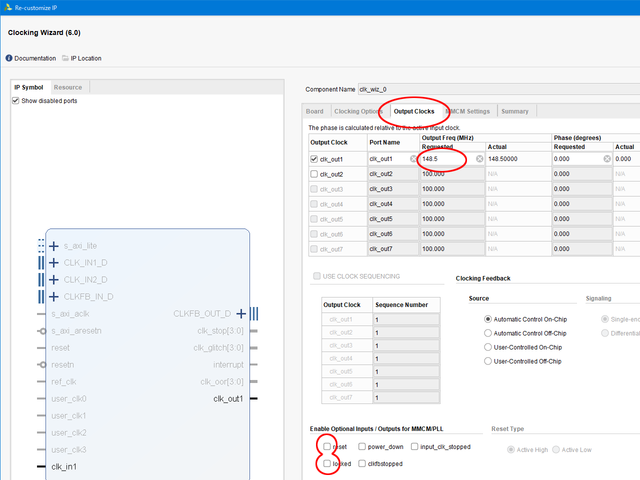The image size is (640, 480).
Task: Open the Summary tab
Action: click(x=514, y=111)
